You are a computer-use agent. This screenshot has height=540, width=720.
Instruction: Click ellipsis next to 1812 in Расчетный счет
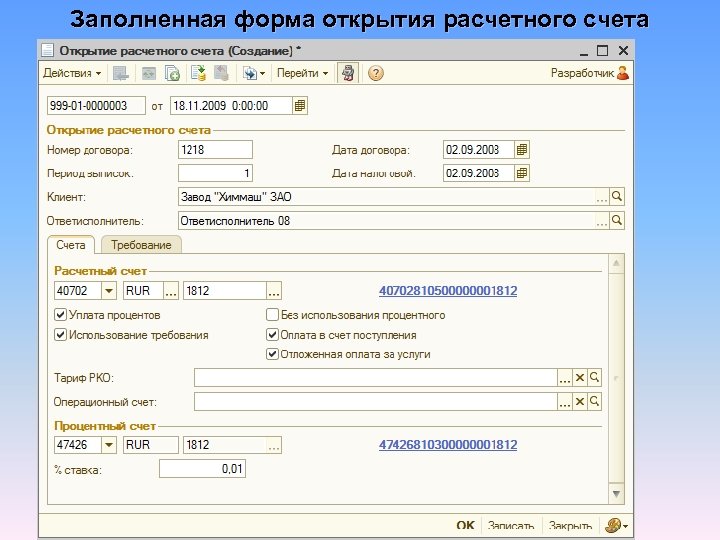coord(274,291)
